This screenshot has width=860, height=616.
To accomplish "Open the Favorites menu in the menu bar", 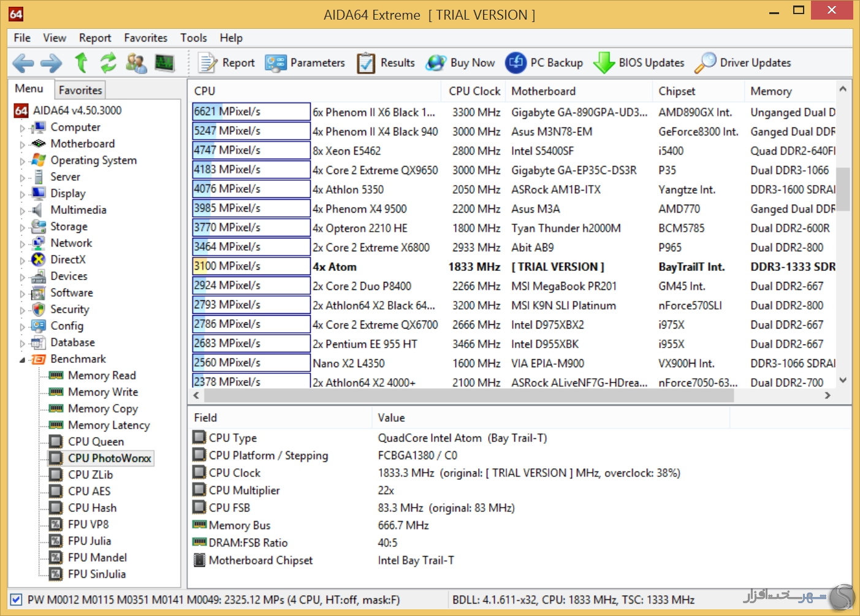I will point(145,38).
